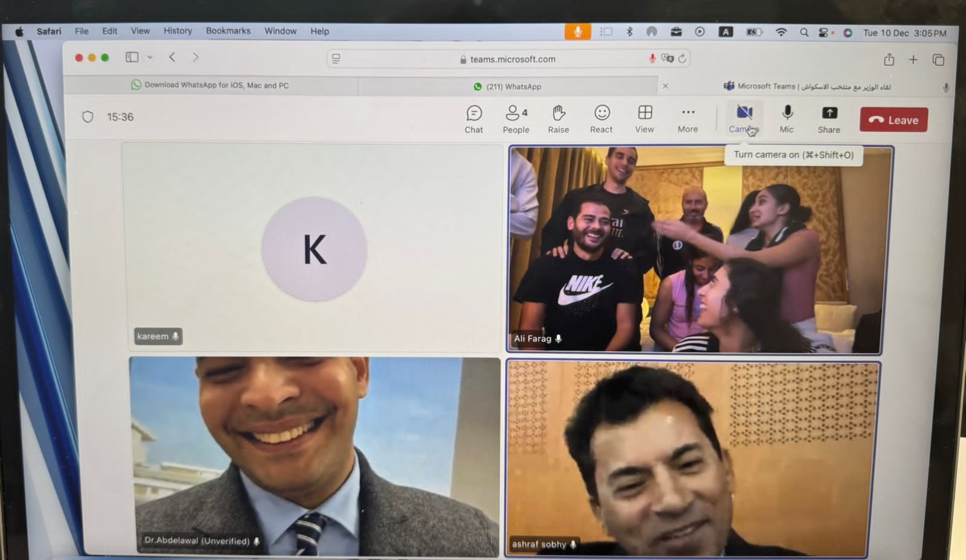Open the Wi-Fi menu bar icon
966x560 pixels.
click(x=781, y=33)
